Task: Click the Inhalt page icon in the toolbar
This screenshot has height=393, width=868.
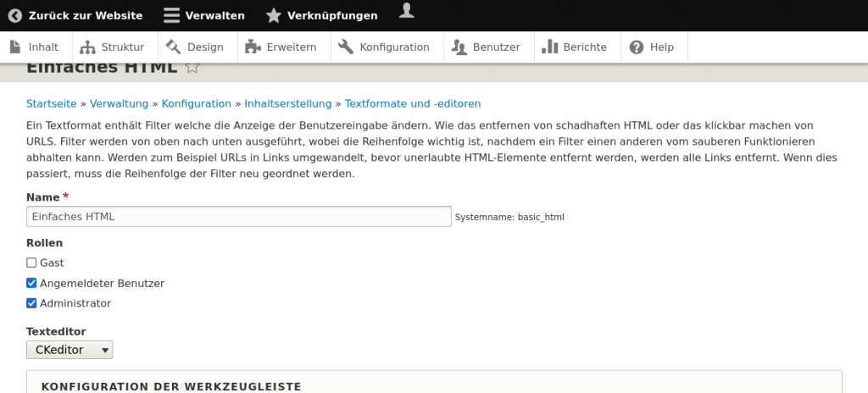Action: pyautogui.click(x=14, y=47)
